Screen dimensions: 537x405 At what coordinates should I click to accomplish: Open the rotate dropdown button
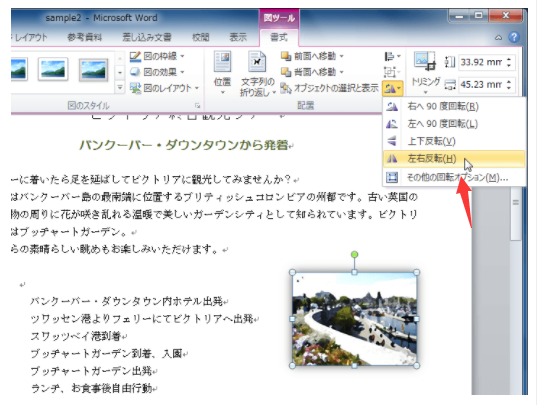392,88
